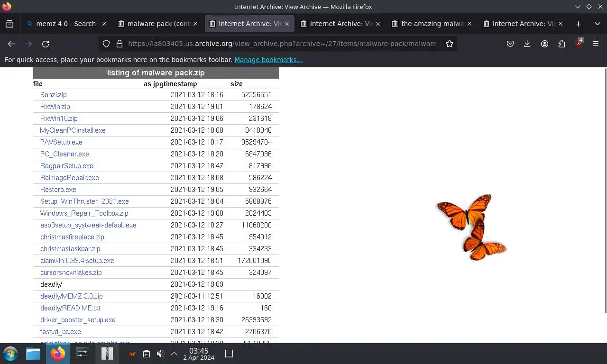This screenshot has height=364, width=607.
Task: Open fastvd_bc.exe link
Action: click(61, 332)
